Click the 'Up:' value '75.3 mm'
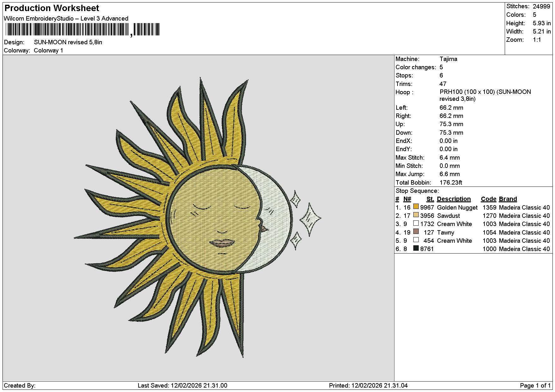 point(451,124)
